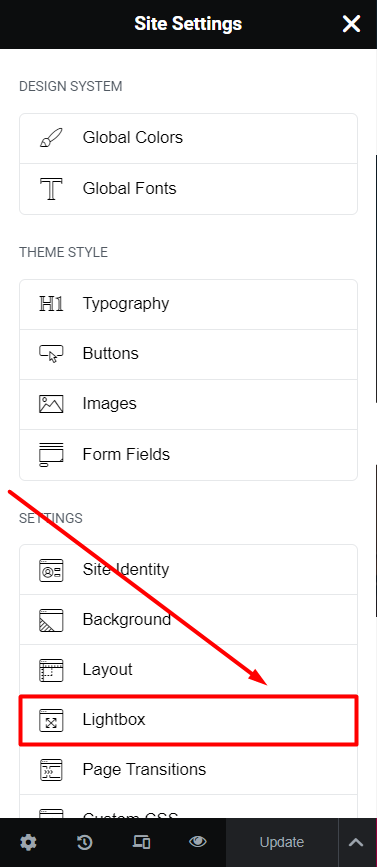Select the Global Fonts option
377x867 pixels.
(188, 189)
